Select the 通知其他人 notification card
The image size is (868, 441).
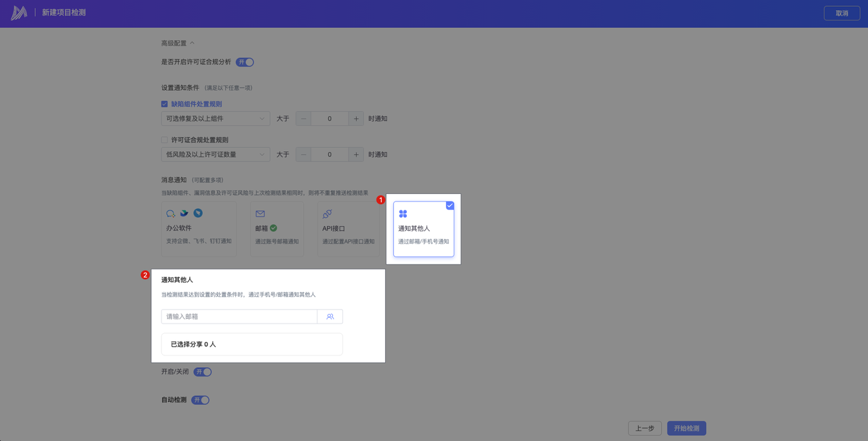[x=424, y=229]
